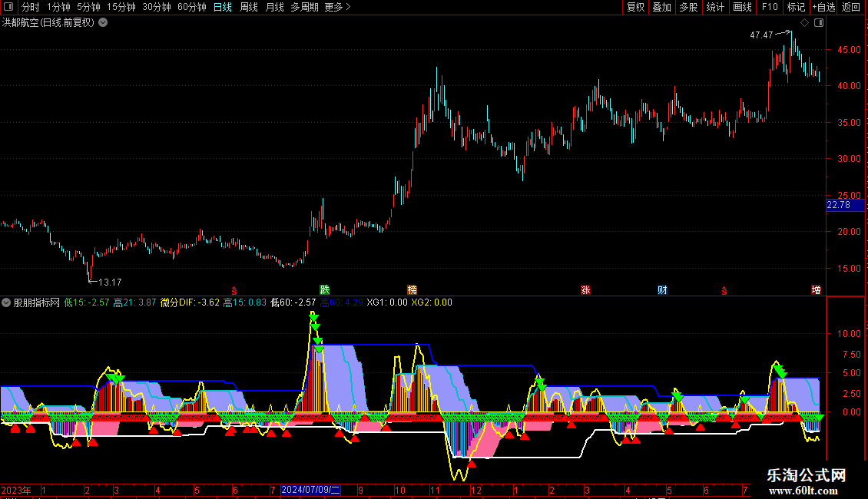Click the green 跌 event icon

(325, 290)
